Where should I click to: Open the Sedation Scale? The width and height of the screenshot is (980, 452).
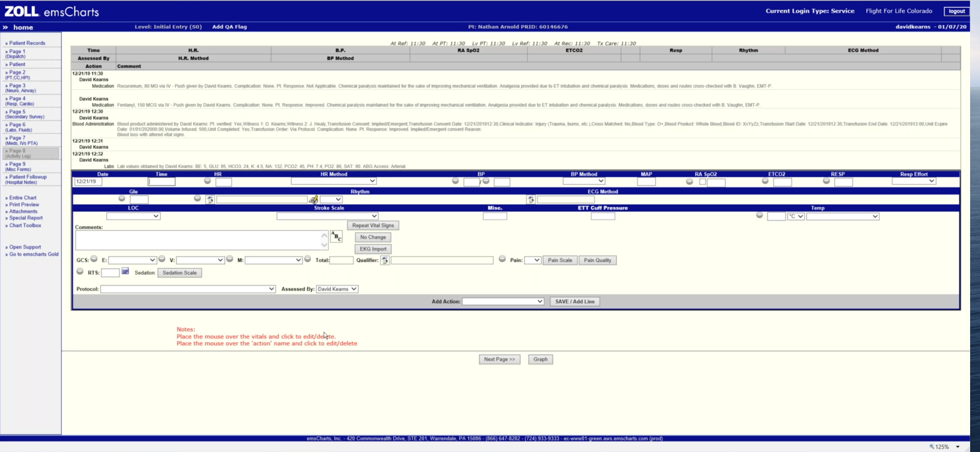coord(180,272)
